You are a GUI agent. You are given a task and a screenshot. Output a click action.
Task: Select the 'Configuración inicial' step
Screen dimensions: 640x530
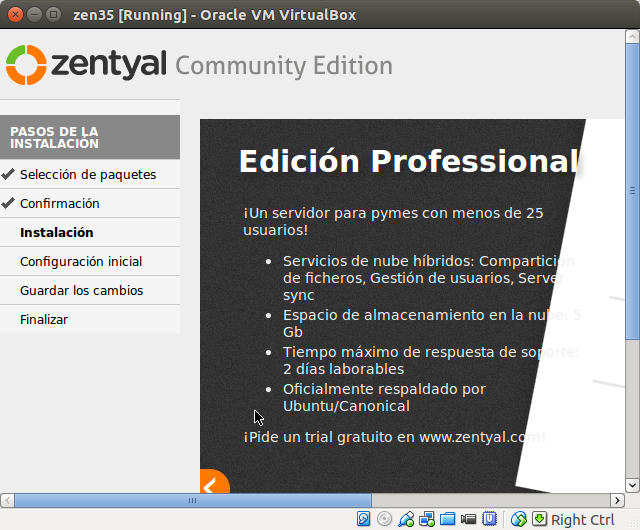[90, 261]
